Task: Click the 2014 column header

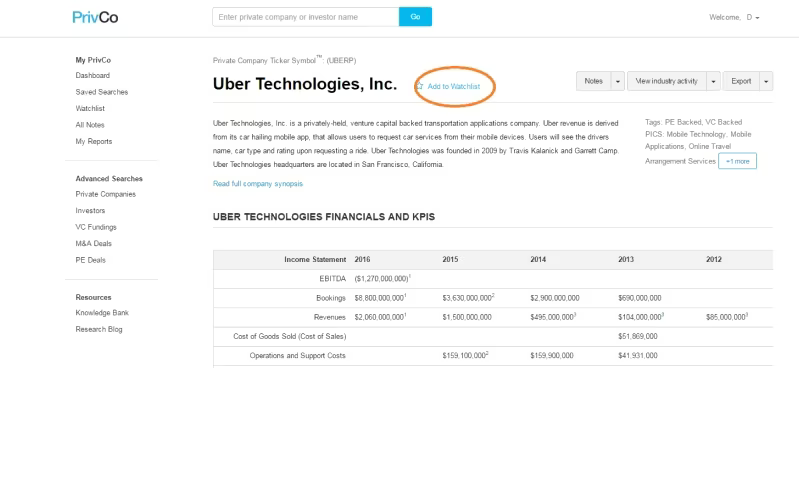Action: [x=538, y=260]
